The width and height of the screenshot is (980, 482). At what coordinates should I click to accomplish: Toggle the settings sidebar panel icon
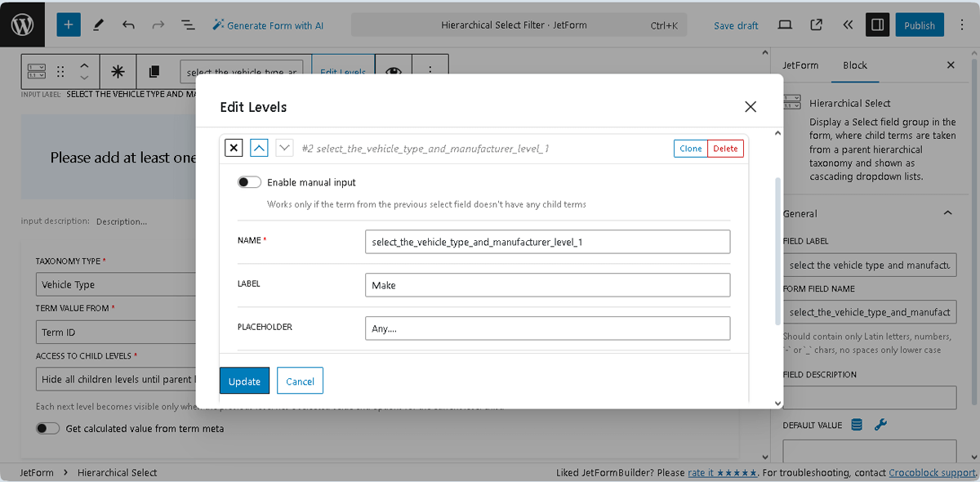coord(877,25)
